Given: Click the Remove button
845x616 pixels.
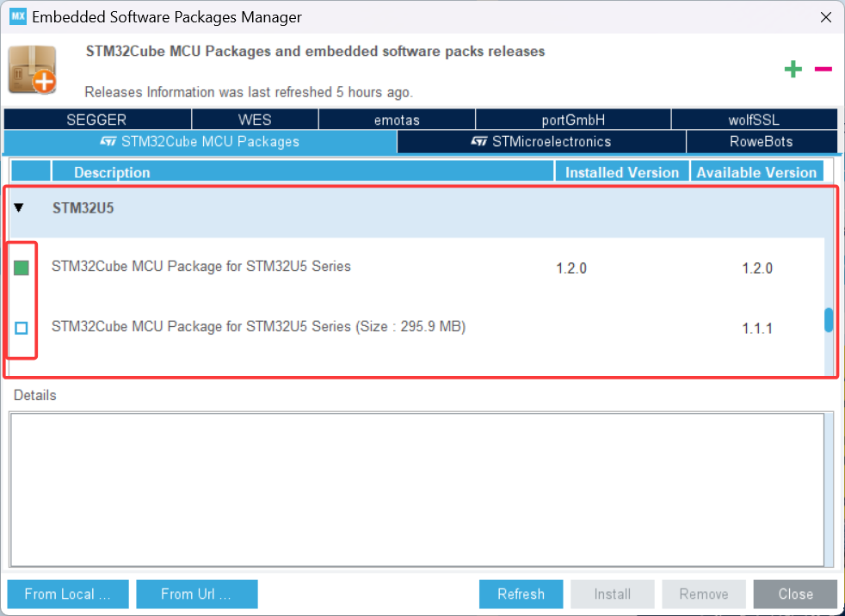Looking at the screenshot, I should [x=704, y=594].
